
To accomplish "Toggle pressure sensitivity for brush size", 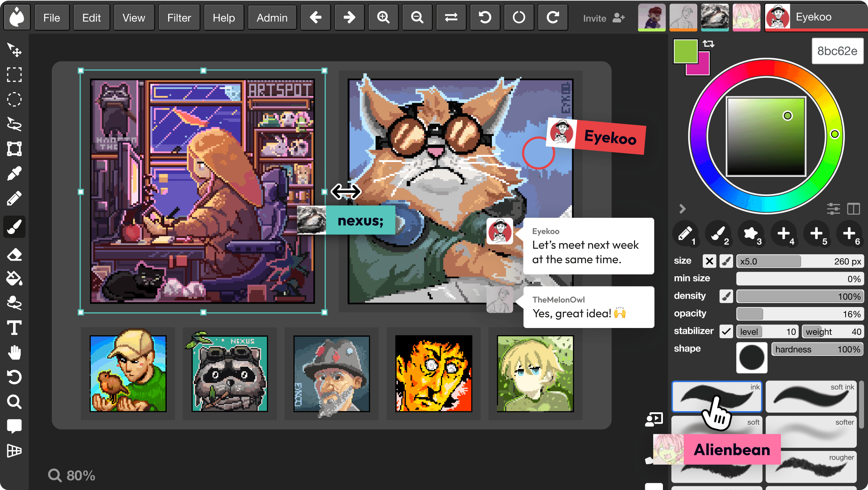I will (x=726, y=261).
